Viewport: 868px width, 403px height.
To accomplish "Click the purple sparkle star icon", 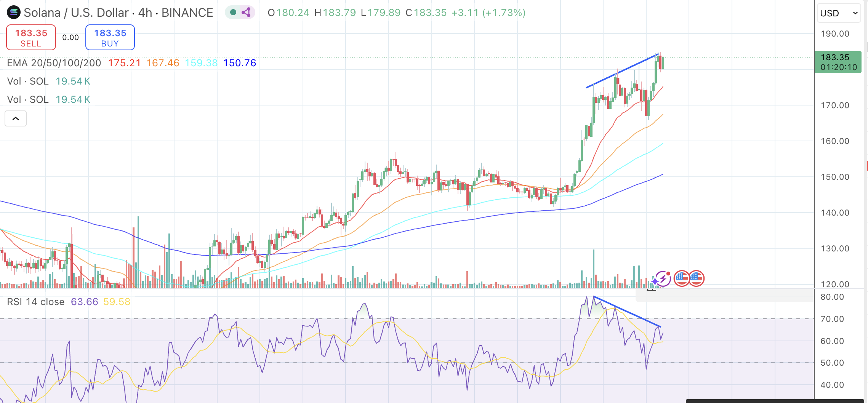I will pos(655,282).
